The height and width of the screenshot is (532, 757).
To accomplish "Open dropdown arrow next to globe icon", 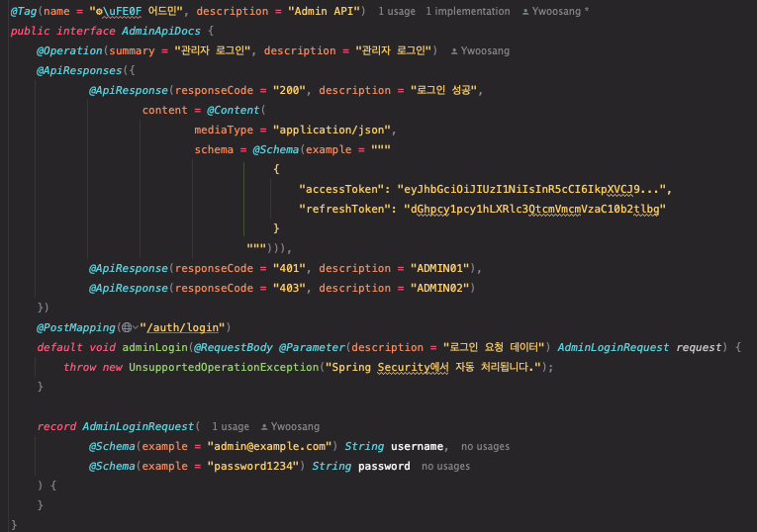I will pyautogui.click(x=136, y=327).
